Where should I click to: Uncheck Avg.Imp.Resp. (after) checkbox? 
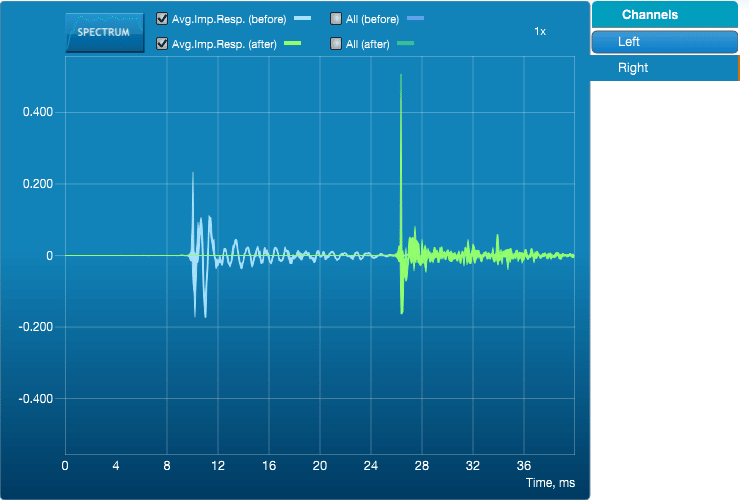[162, 43]
